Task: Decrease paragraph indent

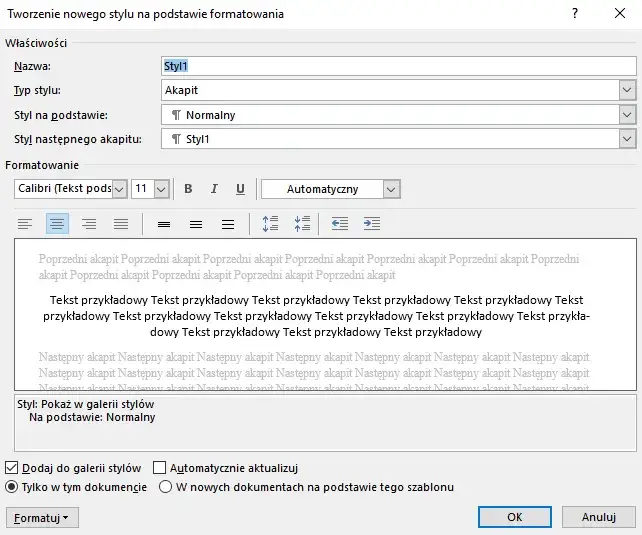Action: [x=340, y=224]
